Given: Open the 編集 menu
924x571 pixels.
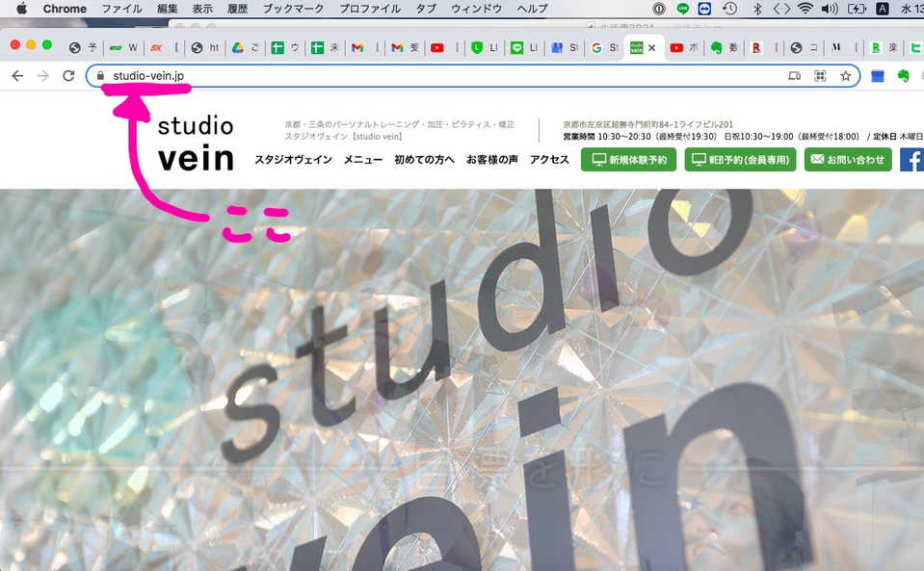Looking at the screenshot, I should 168,9.
